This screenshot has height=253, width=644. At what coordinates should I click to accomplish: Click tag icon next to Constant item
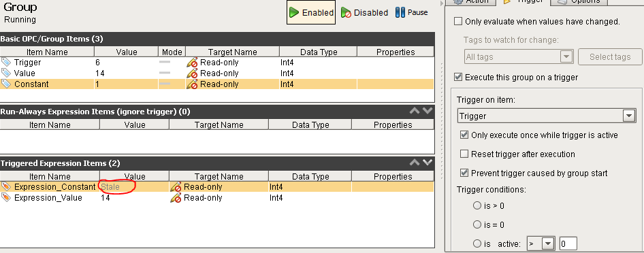click(6, 84)
